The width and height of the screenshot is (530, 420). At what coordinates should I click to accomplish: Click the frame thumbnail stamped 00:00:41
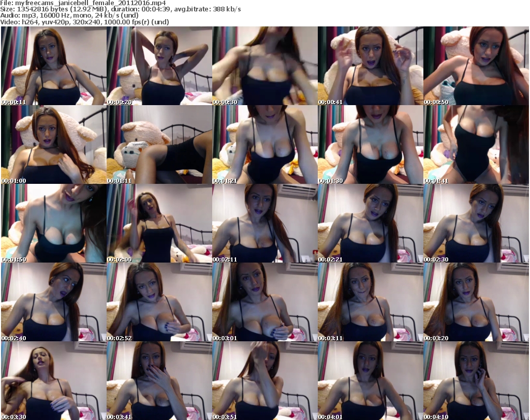[371, 66]
